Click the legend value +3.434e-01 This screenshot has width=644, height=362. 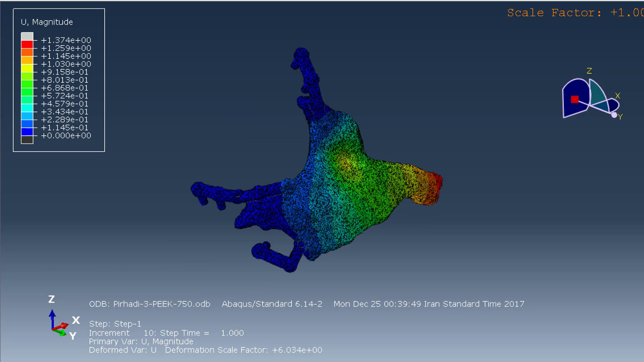[x=64, y=112]
